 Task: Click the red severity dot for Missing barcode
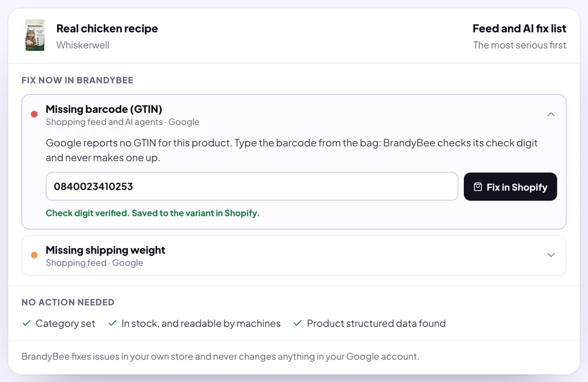[34, 115]
